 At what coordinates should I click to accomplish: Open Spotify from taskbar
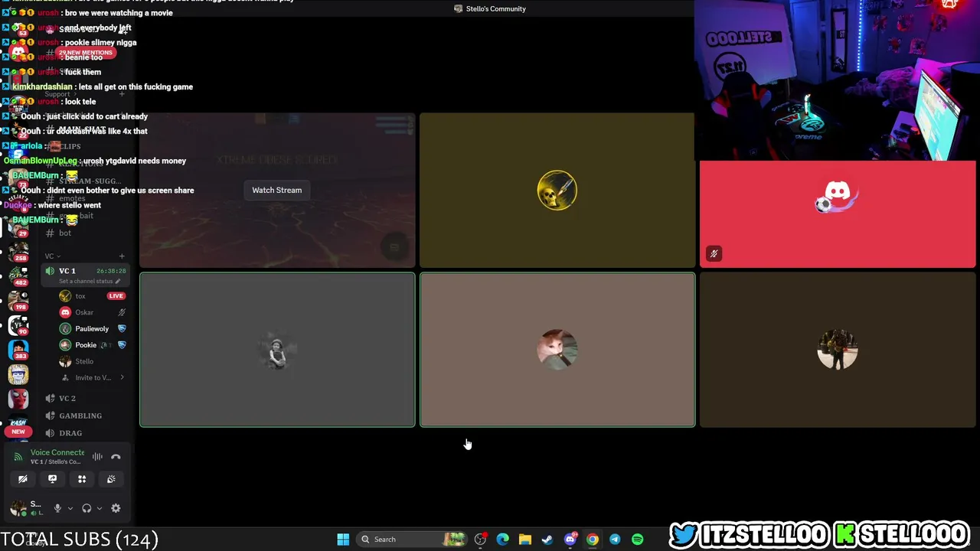(637, 540)
